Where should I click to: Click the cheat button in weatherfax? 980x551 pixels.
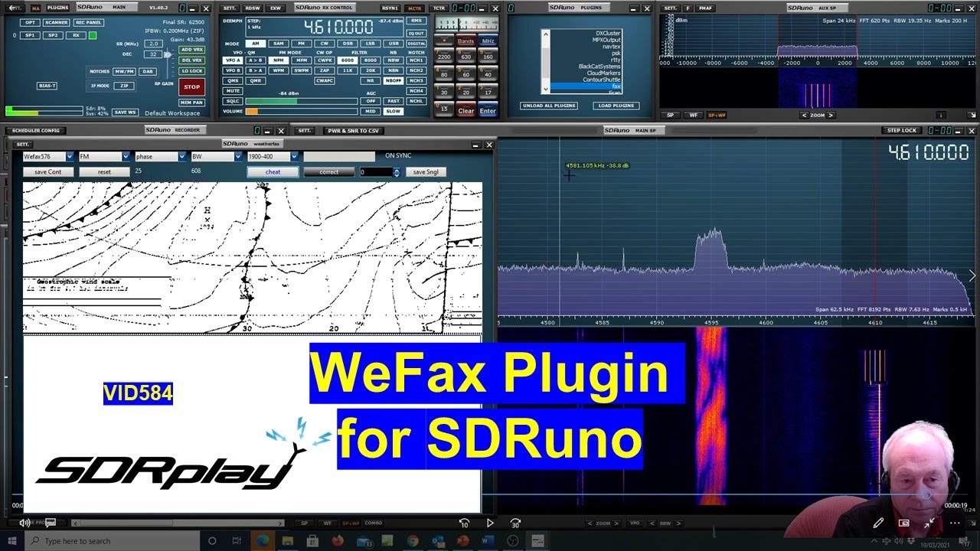tap(273, 172)
